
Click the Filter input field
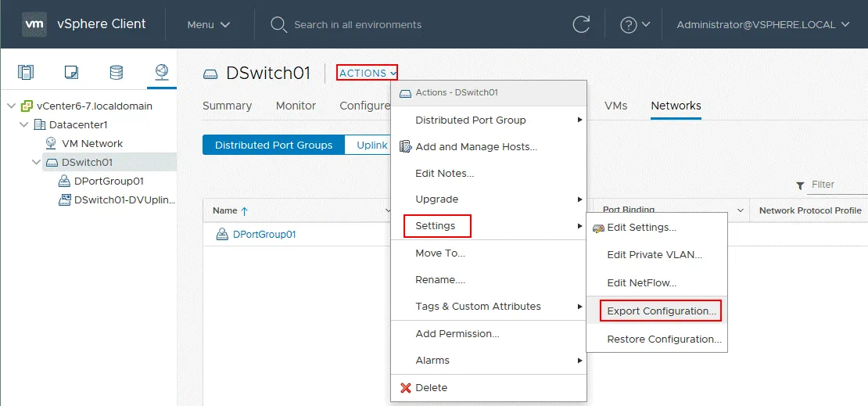(837, 185)
